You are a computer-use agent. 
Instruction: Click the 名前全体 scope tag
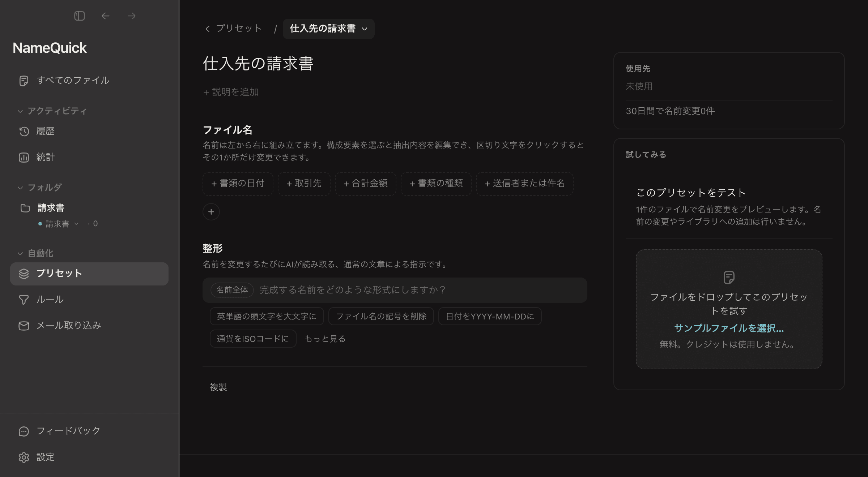[232, 290]
